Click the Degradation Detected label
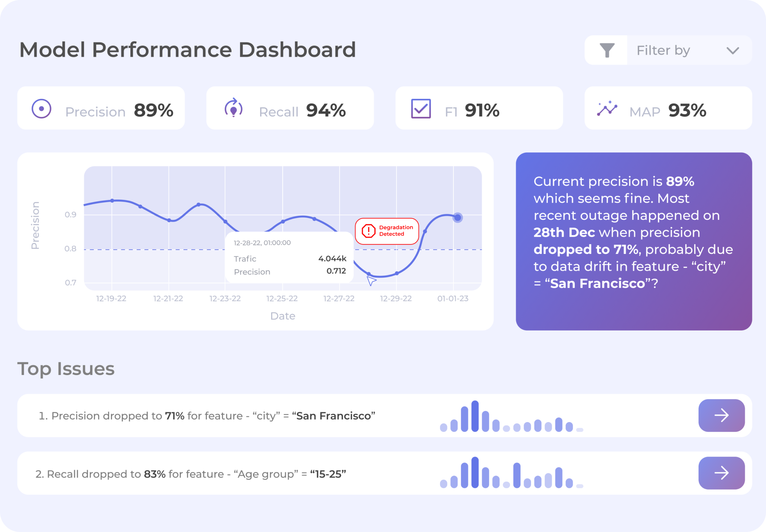The image size is (766, 532). coord(396,231)
